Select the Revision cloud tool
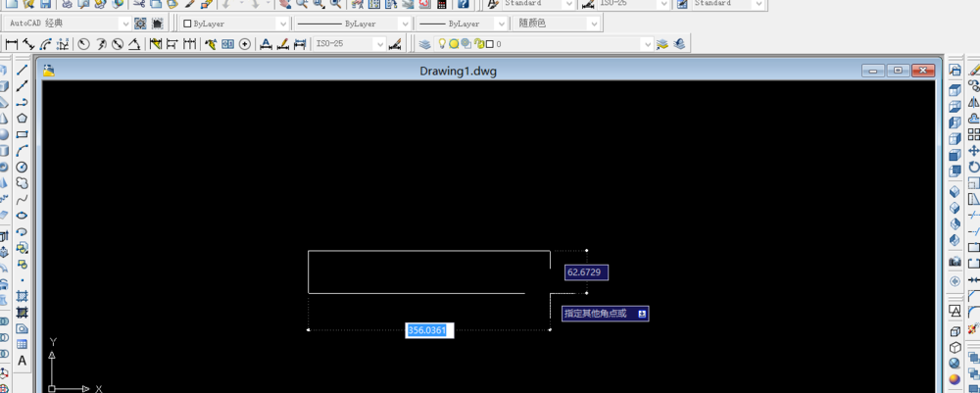The height and width of the screenshot is (393, 980). click(22, 183)
